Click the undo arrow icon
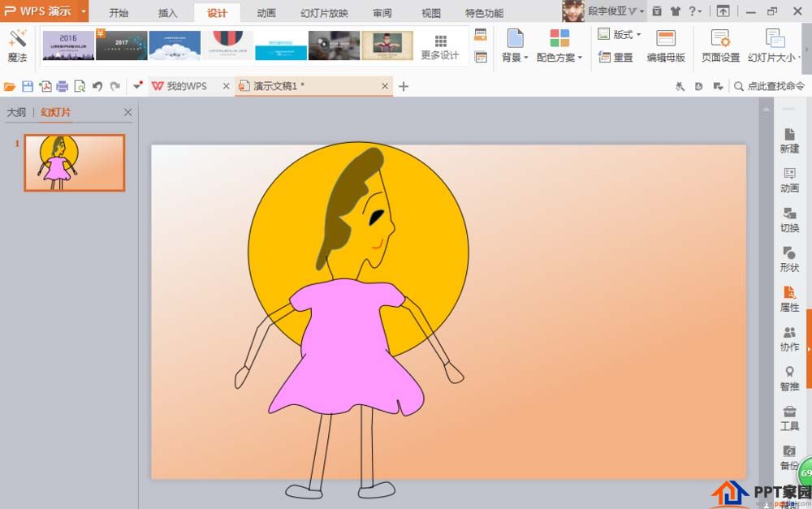The image size is (812, 509). coord(97,86)
